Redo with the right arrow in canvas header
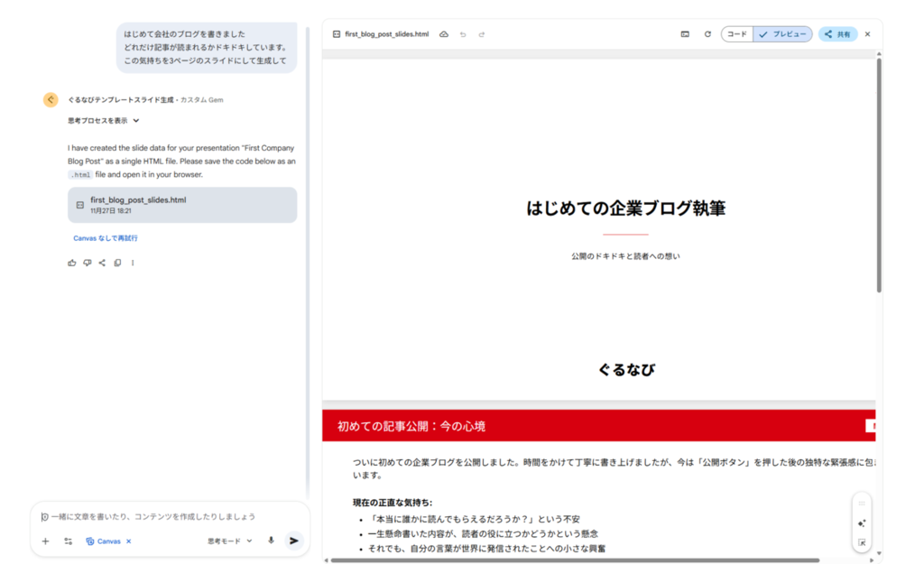Image resolution: width=924 pixels, height=564 pixels. coord(482,34)
